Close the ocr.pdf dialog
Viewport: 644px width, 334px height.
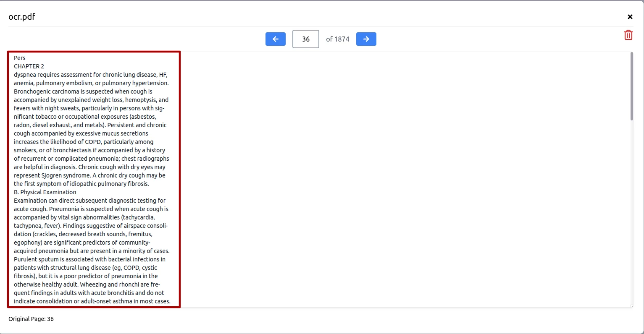[x=630, y=17]
